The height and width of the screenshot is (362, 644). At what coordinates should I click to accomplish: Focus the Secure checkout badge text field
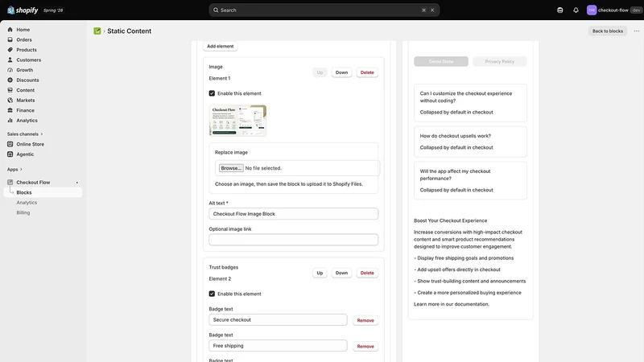pos(278,319)
